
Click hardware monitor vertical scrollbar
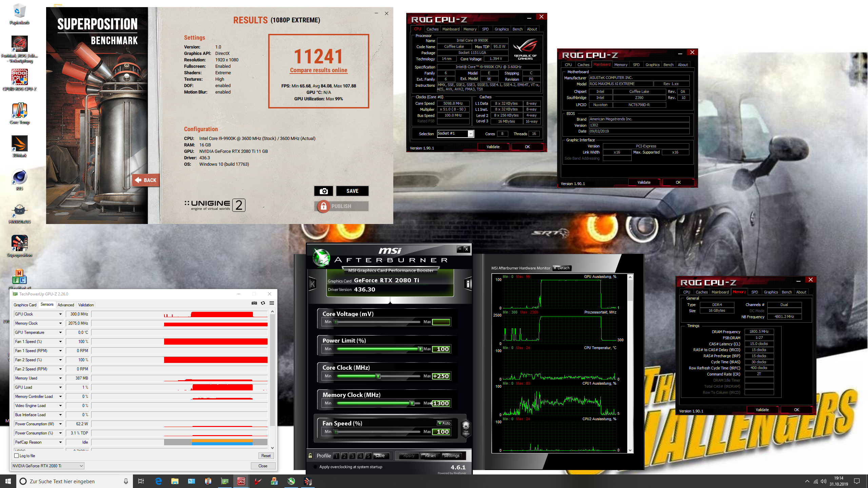click(630, 363)
